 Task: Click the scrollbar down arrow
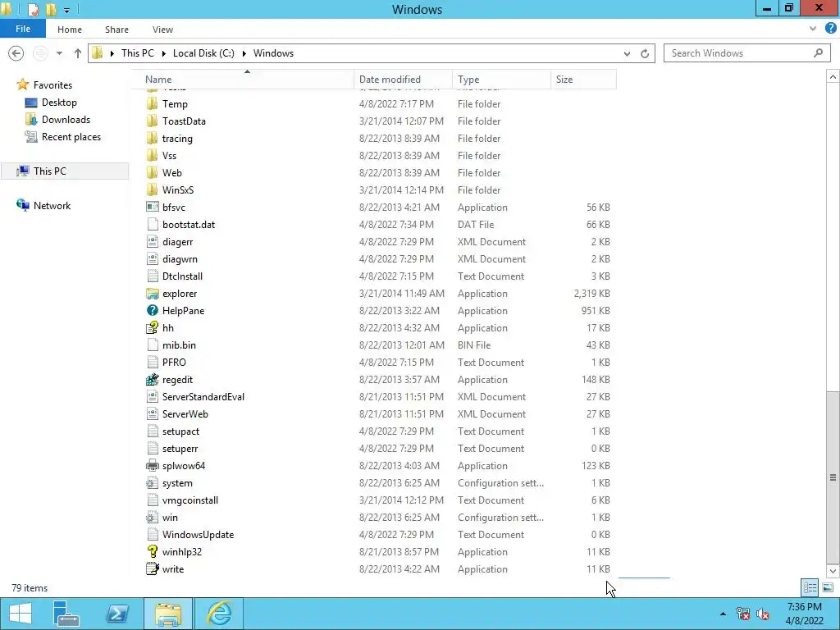click(833, 571)
